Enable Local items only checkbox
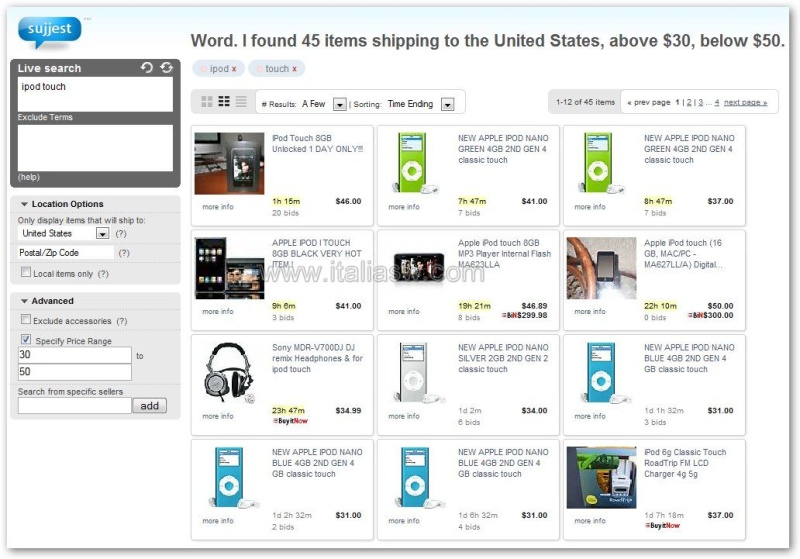The image size is (800, 559). (26, 272)
